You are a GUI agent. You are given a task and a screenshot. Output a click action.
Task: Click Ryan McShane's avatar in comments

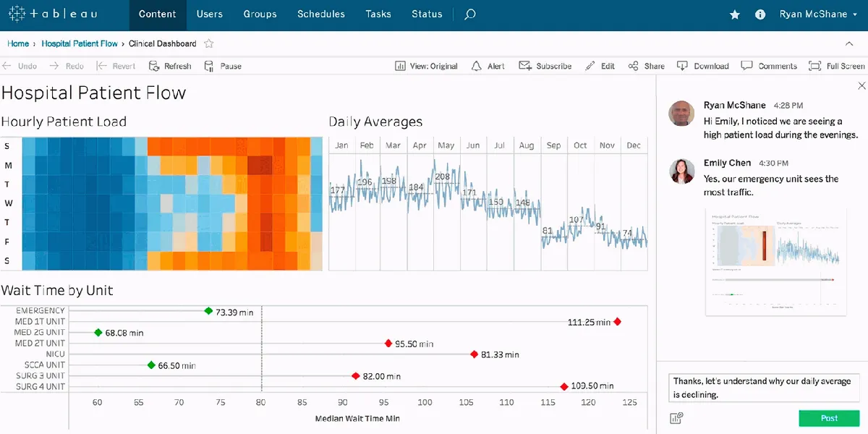(681, 113)
